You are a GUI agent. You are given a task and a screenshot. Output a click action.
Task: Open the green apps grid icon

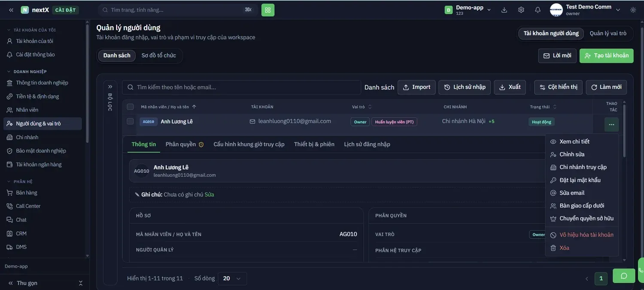click(x=268, y=10)
